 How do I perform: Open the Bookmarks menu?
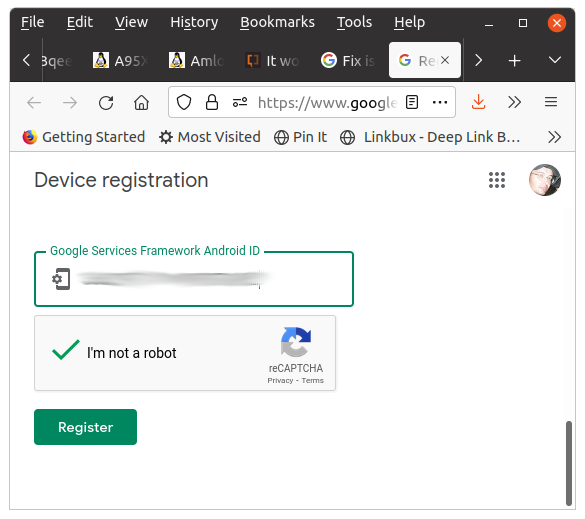277,22
